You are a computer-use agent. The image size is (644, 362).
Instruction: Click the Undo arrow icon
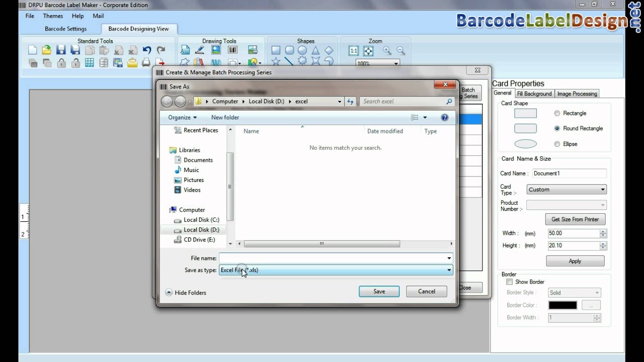tap(147, 50)
